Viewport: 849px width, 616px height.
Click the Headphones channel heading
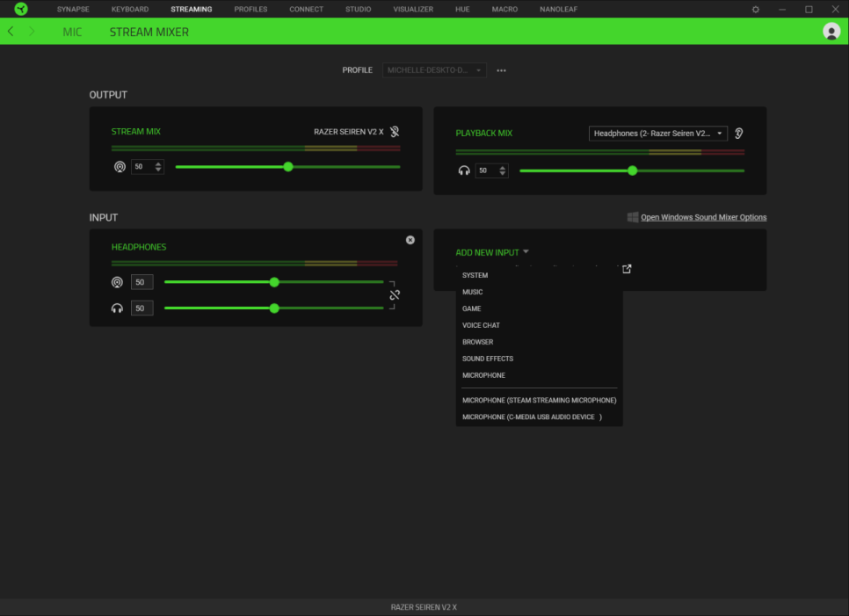pos(139,247)
